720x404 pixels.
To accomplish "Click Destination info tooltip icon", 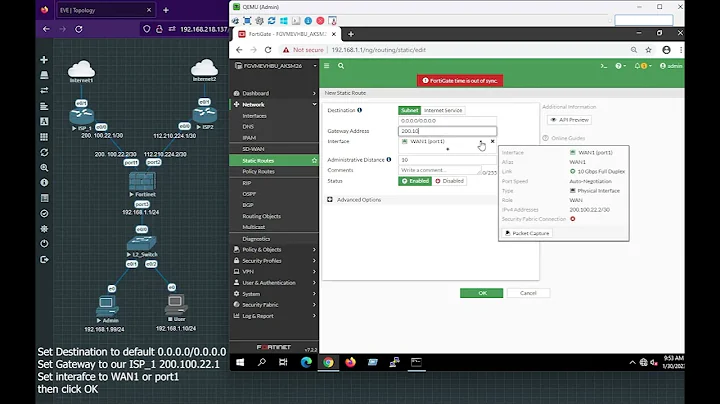I will tap(360, 110).
